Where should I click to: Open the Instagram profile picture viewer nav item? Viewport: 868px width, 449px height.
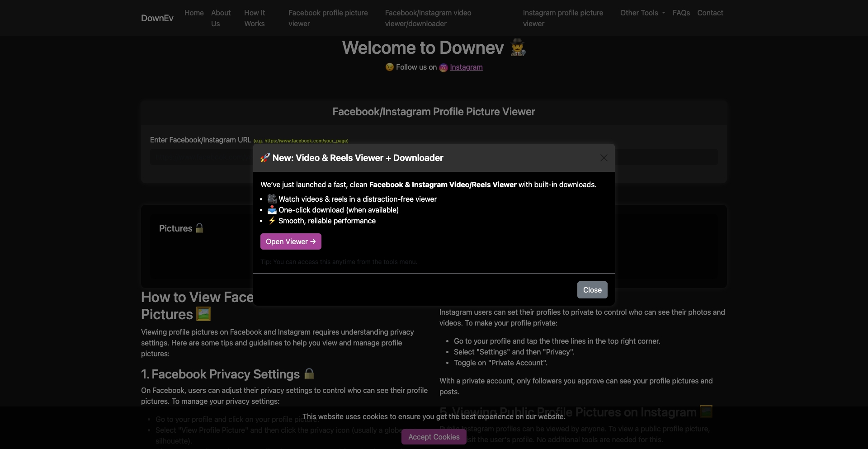[563, 18]
